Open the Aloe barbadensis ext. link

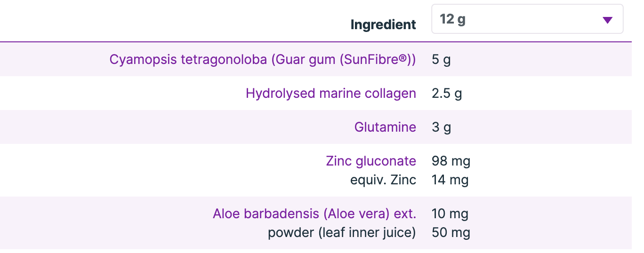314,213
